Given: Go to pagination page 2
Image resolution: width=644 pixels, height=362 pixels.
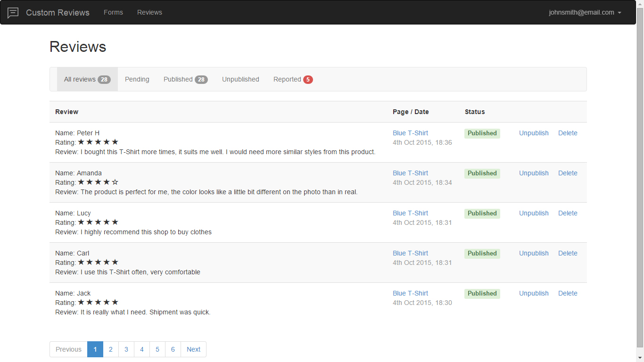Looking at the screenshot, I should pos(111,349).
